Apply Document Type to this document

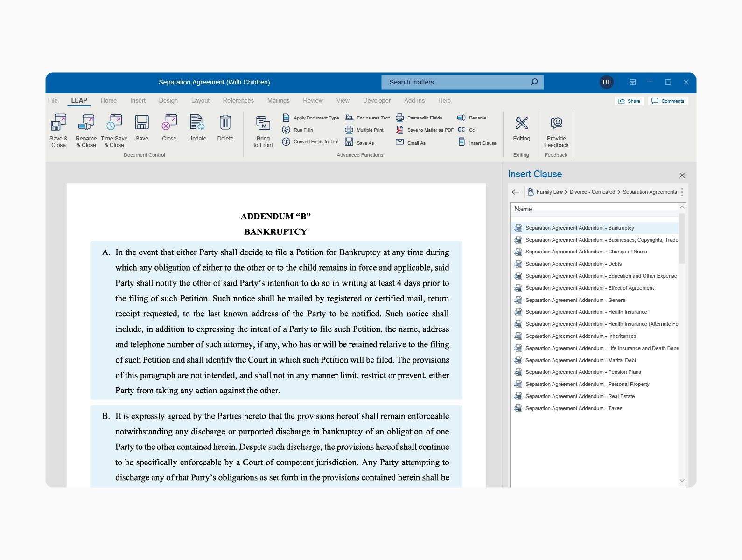(311, 118)
